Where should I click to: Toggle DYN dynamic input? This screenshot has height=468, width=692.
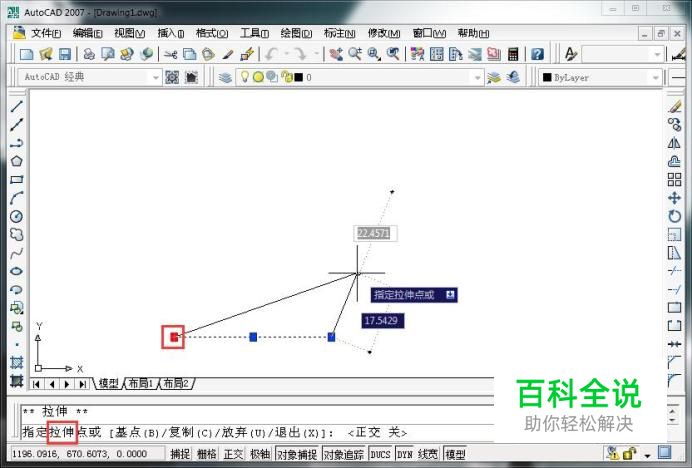click(x=405, y=454)
